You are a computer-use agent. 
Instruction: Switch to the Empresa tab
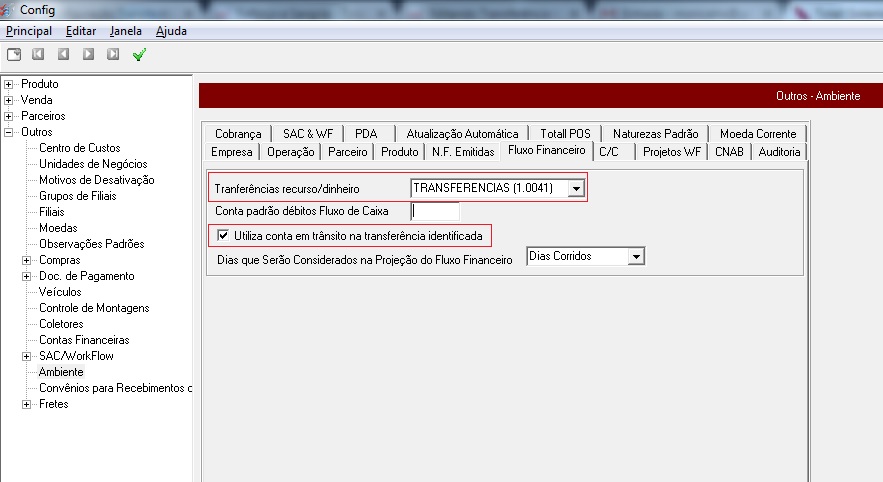click(231, 151)
